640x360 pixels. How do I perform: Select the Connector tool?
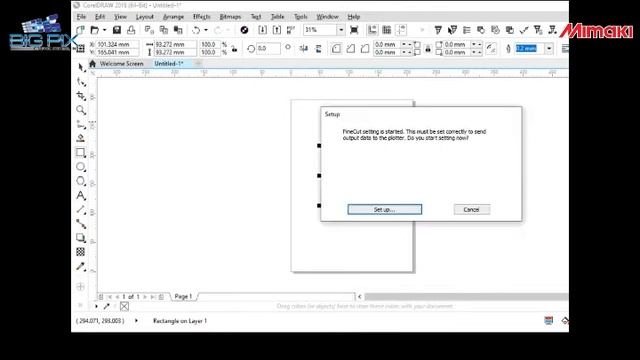[x=81, y=224]
